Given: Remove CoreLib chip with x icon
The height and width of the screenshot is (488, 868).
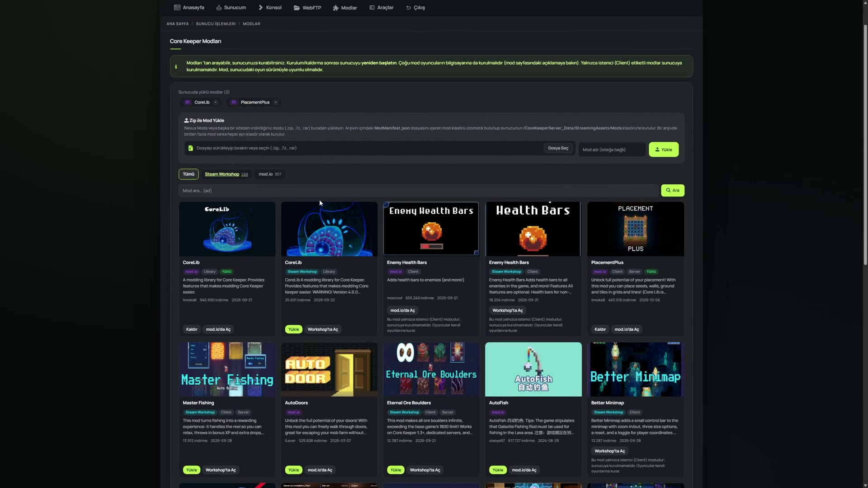Looking at the screenshot, I should [216, 103].
